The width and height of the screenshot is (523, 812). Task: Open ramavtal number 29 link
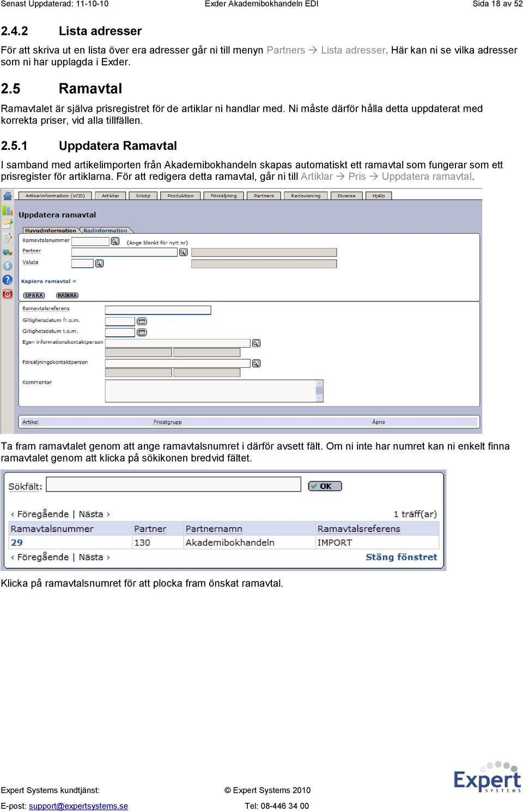[17, 542]
